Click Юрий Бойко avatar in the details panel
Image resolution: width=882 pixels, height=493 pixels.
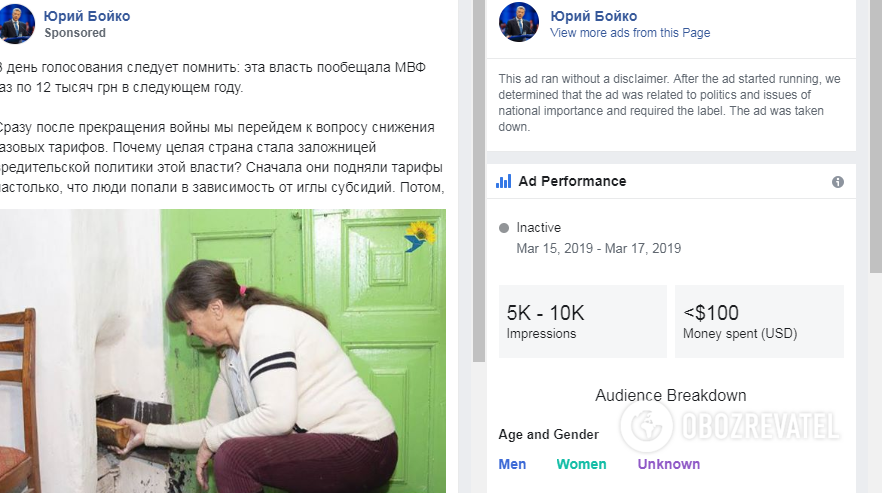click(519, 23)
